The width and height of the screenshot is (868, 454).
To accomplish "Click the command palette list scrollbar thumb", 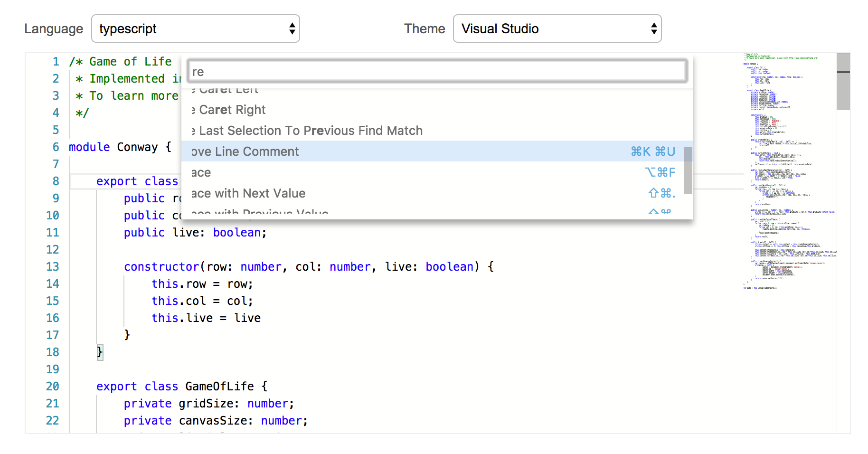I will [688, 170].
